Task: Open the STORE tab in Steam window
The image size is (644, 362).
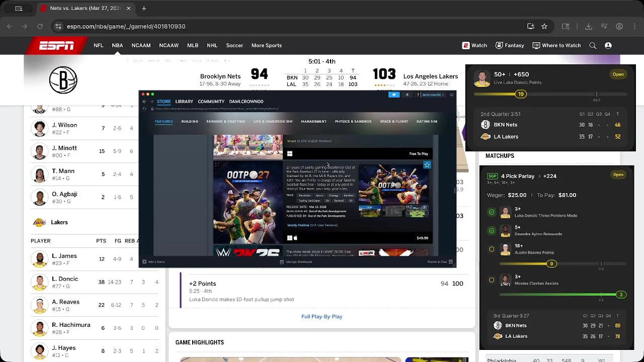Action: tap(164, 102)
